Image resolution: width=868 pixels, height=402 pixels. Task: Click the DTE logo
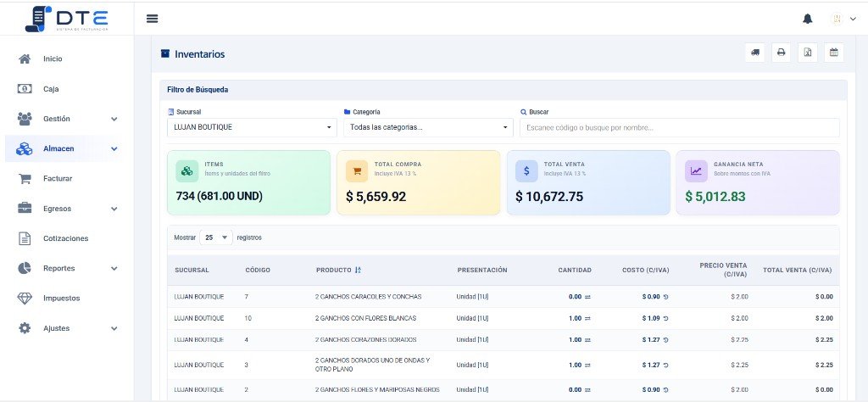[x=66, y=19]
